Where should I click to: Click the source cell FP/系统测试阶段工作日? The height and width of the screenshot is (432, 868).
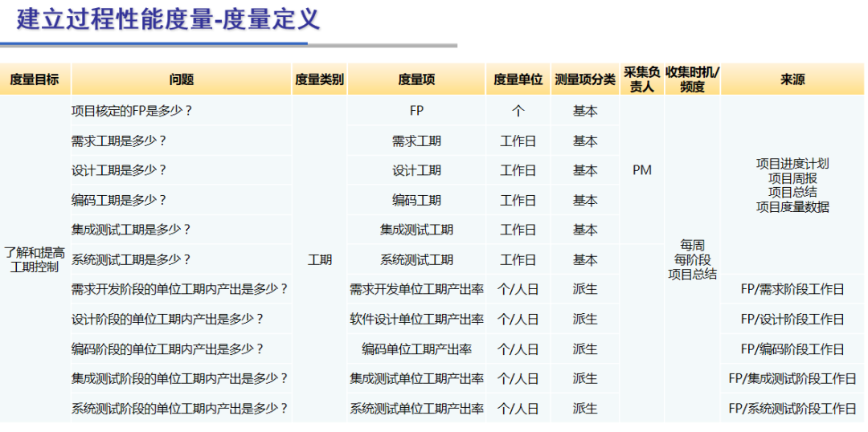(792, 409)
